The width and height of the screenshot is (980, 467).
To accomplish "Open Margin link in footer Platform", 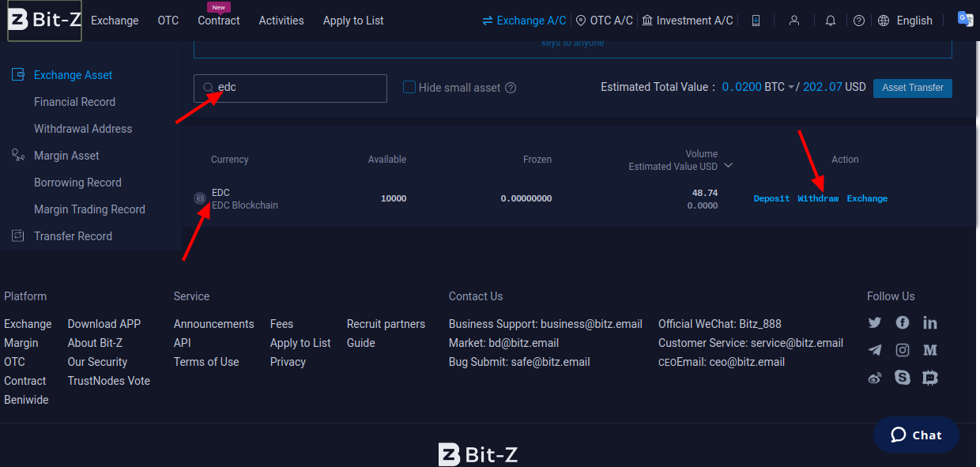I will click(x=21, y=343).
